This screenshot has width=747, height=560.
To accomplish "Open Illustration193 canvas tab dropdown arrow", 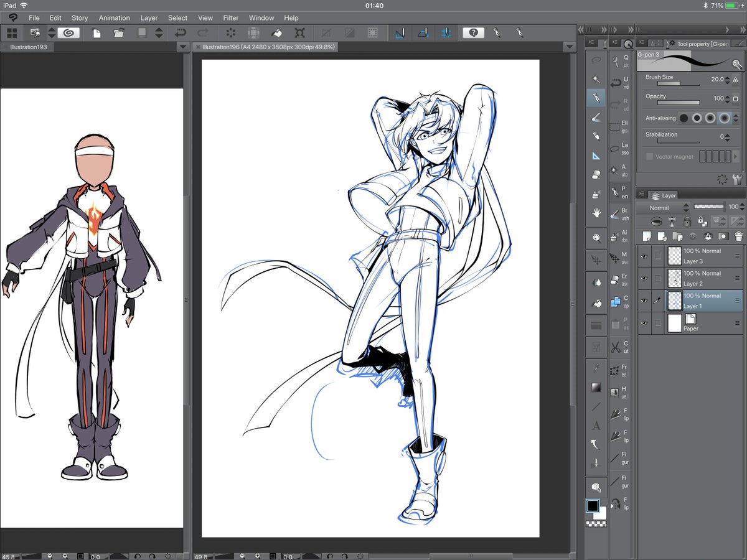I will tap(182, 47).
